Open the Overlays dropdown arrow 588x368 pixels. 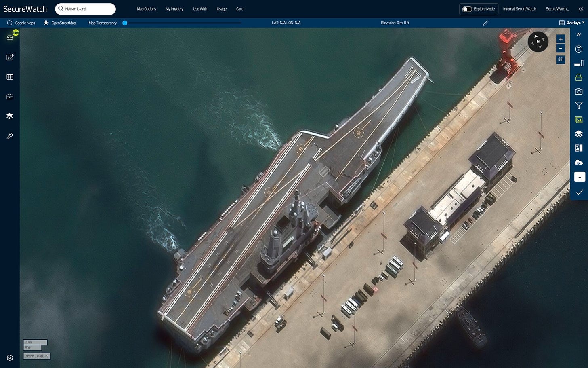pos(583,23)
